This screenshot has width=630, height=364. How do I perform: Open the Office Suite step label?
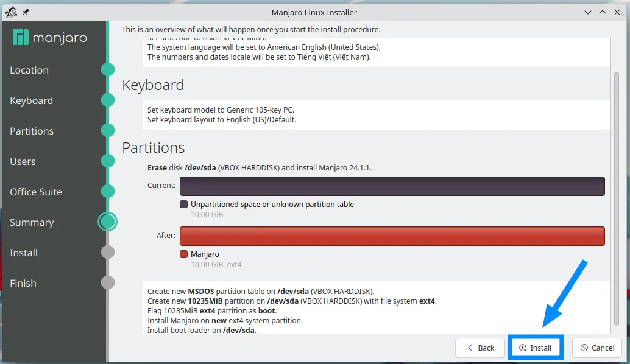tap(36, 192)
